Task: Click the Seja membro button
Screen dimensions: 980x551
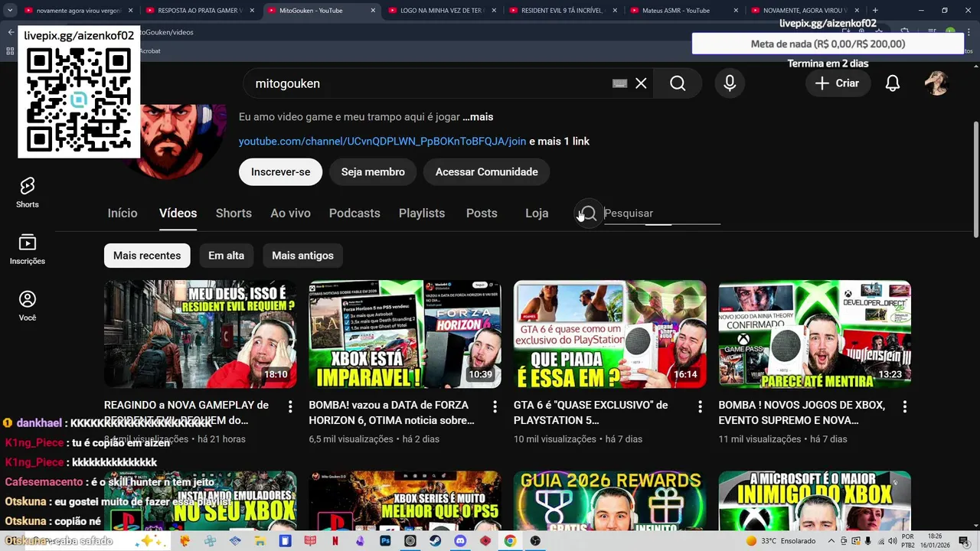Action: (373, 172)
